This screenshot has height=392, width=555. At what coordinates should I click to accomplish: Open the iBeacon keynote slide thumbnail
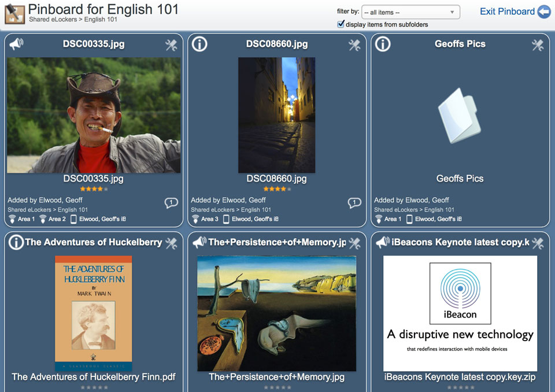click(x=460, y=313)
